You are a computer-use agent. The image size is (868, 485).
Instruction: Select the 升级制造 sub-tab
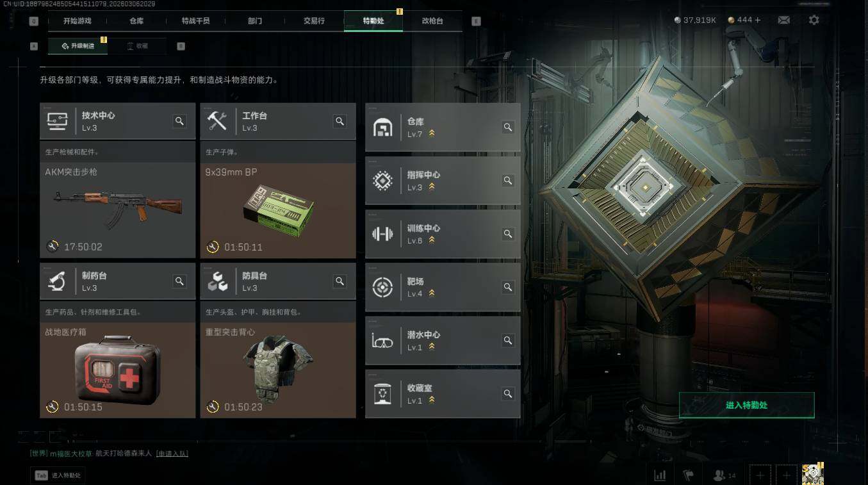click(x=83, y=46)
